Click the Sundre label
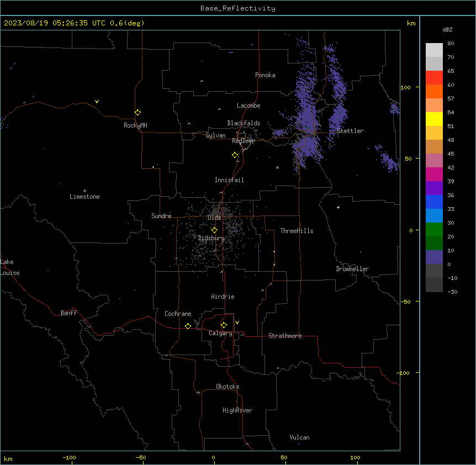Screen dimensions: 476x465 click(x=161, y=216)
